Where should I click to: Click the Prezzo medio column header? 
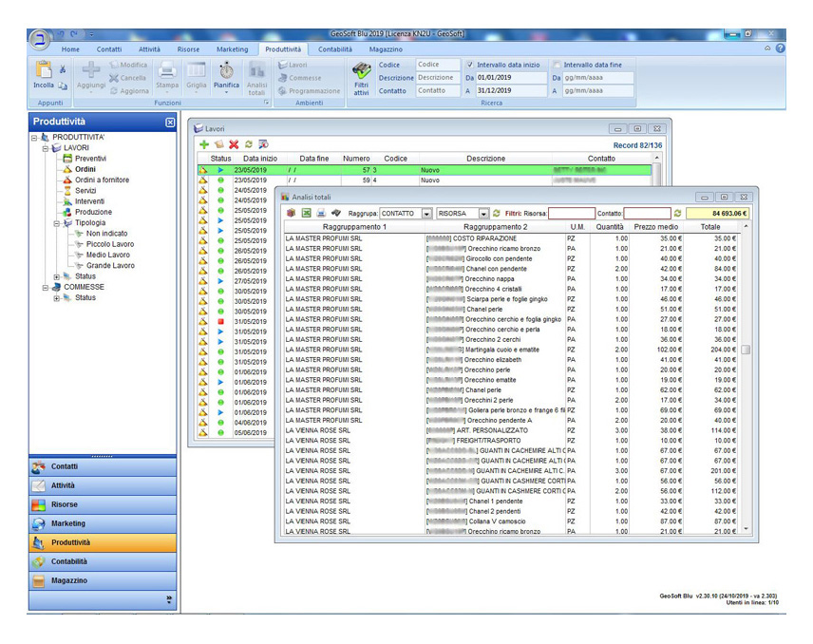655,227
